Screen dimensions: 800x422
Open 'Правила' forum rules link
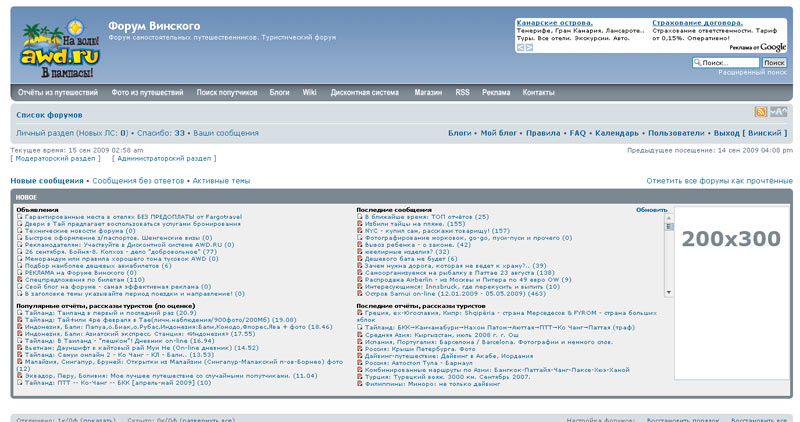click(x=543, y=133)
